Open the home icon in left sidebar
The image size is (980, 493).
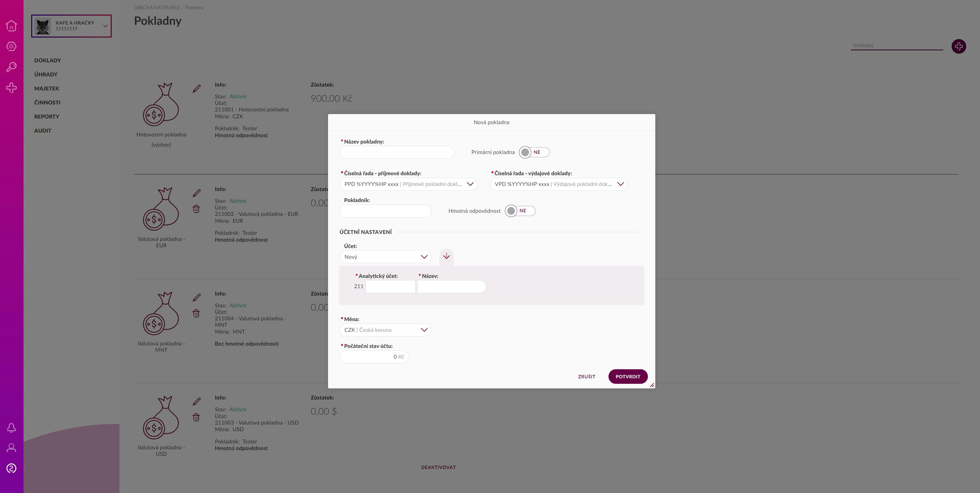click(x=12, y=26)
